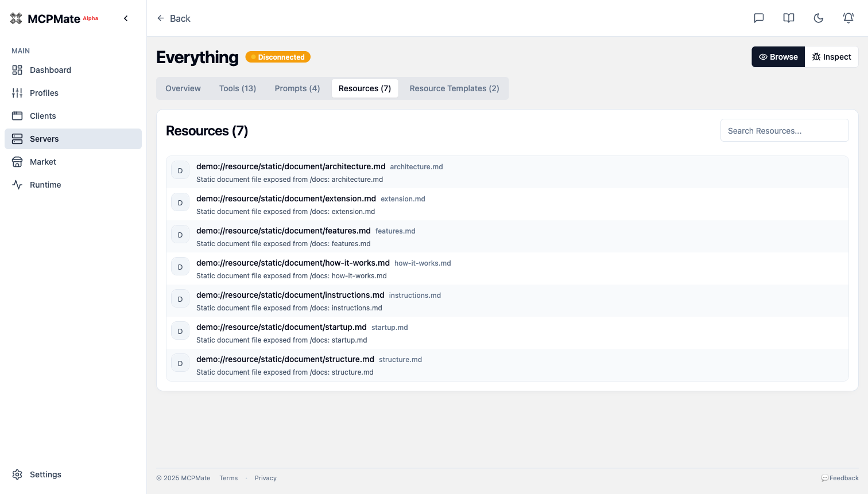Viewport: 868px width, 494px height.
Task: Open the architecture.md resource row
Action: pyautogui.click(x=507, y=172)
